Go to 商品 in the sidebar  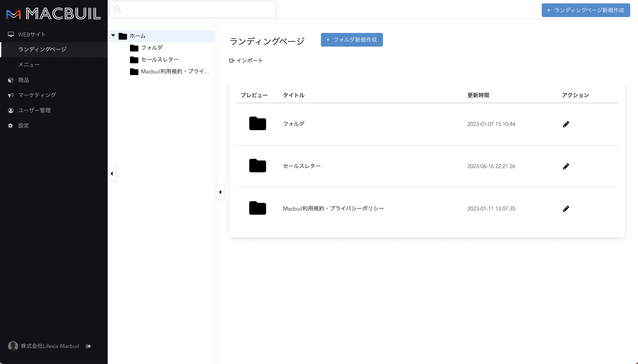coord(23,80)
